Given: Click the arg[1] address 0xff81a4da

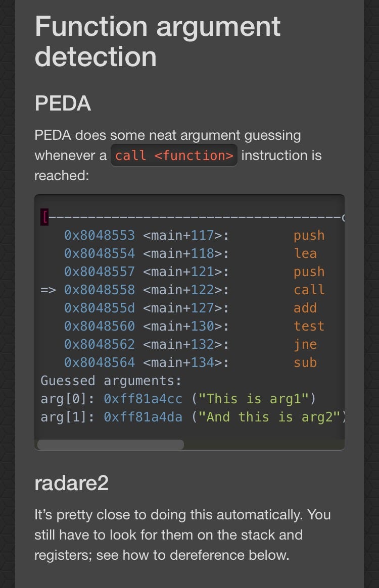Looking at the screenshot, I should (143, 417).
